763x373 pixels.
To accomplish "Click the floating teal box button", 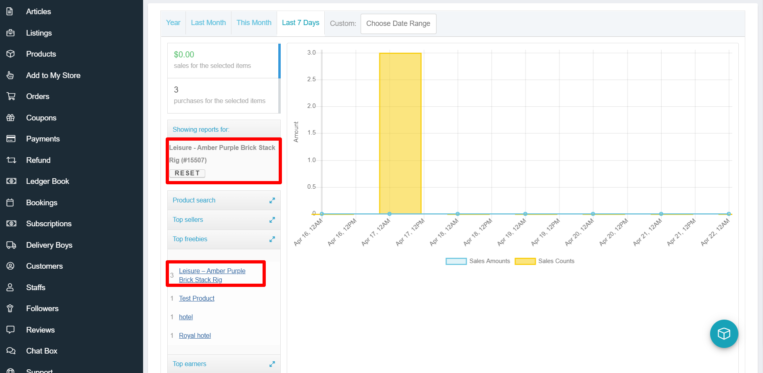I will (724, 334).
